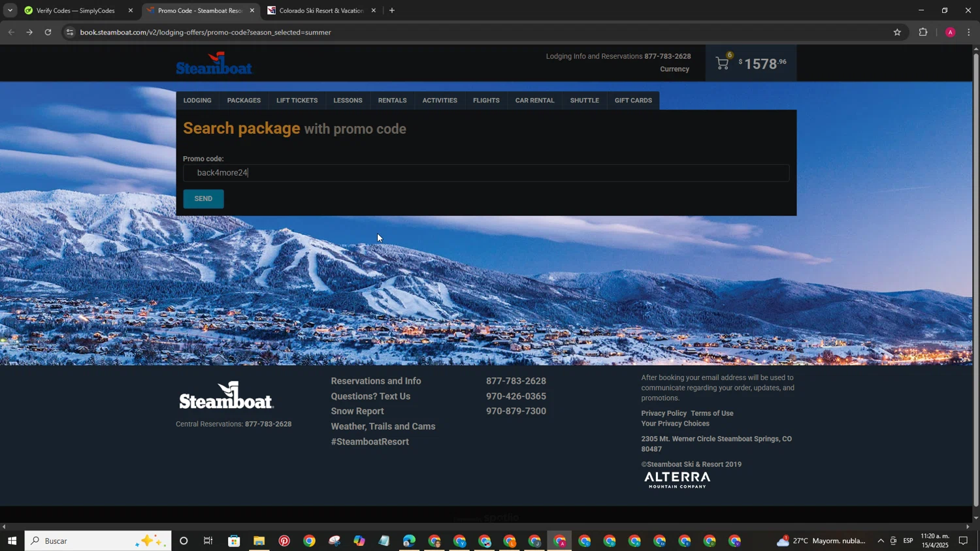Open the Chrome profile avatar
This screenshot has width=980, height=551.
pos(950,32)
